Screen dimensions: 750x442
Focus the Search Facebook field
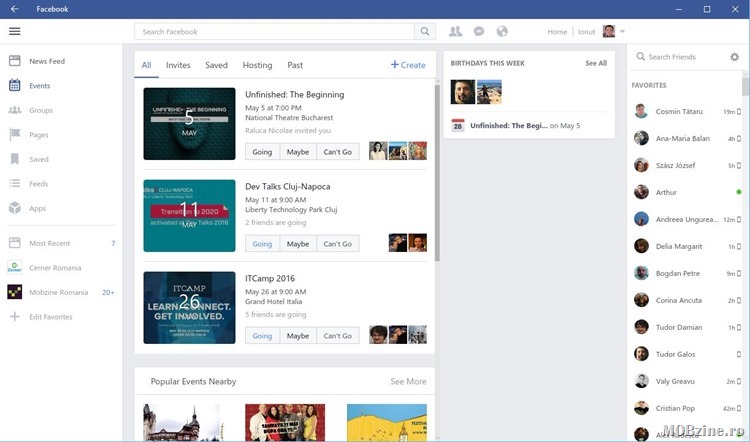point(274,32)
